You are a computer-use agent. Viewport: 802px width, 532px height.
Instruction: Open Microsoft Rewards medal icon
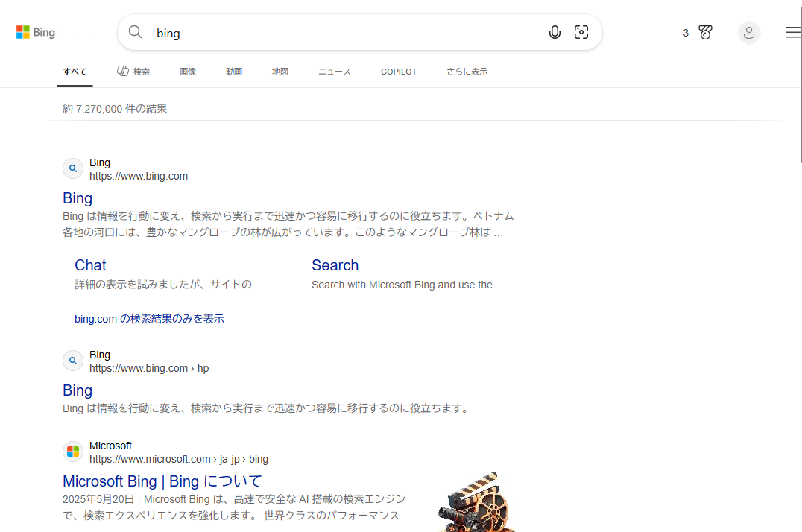tap(705, 32)
